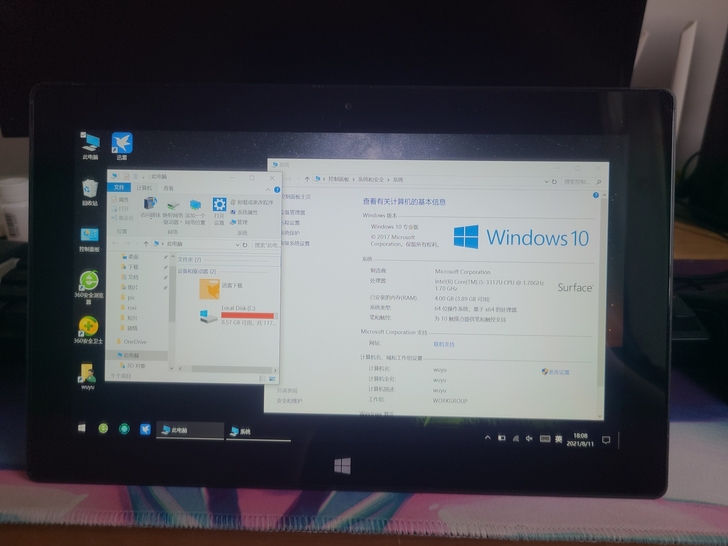The width and height of the screenshot is (728, 546).
Task: Click the Explorer search box
Action: pyautogui.click(x=265, y=245)
